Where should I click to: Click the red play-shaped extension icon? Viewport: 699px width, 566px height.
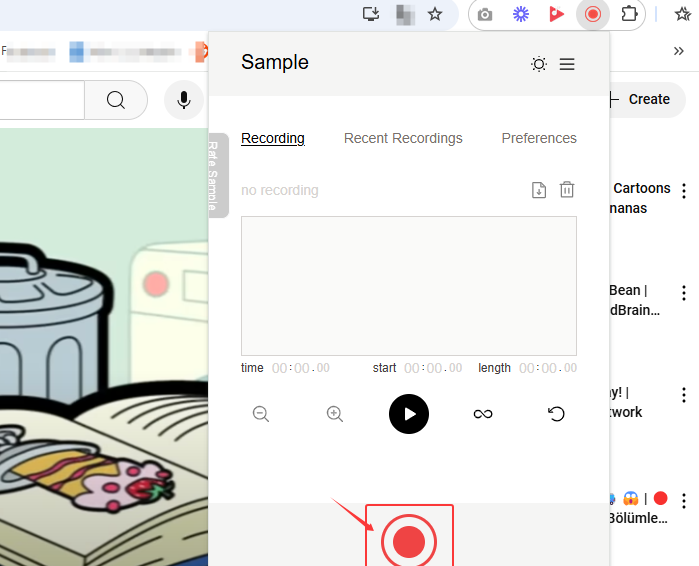point(556,14)
